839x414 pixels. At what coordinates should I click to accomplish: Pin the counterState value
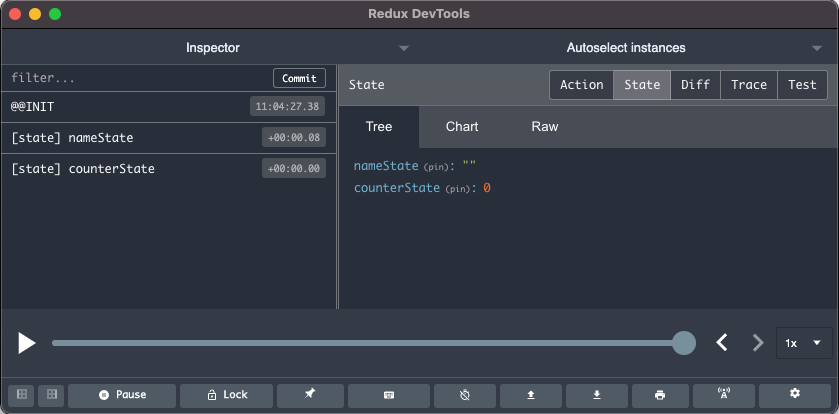459,189
